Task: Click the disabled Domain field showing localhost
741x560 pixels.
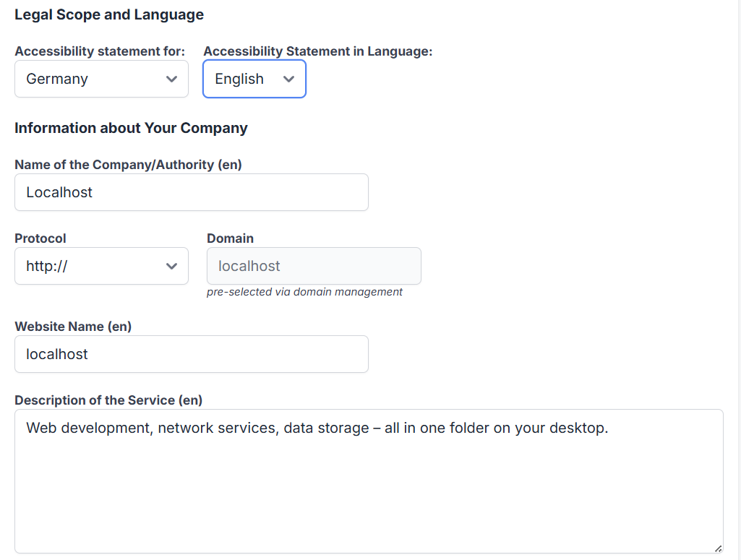Action: (314, 266)
